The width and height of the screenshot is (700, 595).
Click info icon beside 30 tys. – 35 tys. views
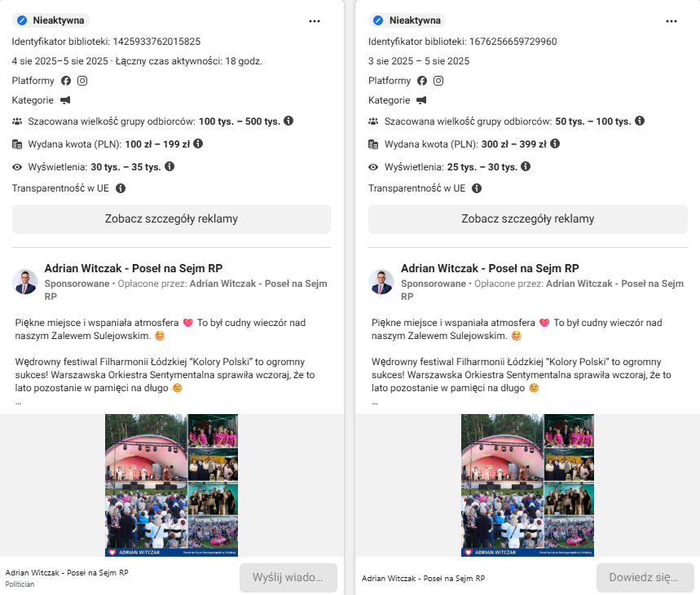pos(169,166)
